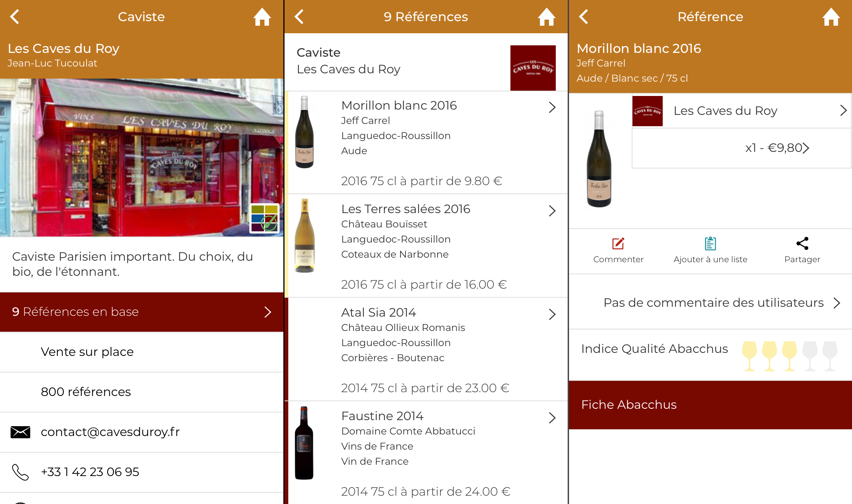Tap 2014 75 cl à partir de 23.00 €
This screenshot has height=504, width=852.
425,388
